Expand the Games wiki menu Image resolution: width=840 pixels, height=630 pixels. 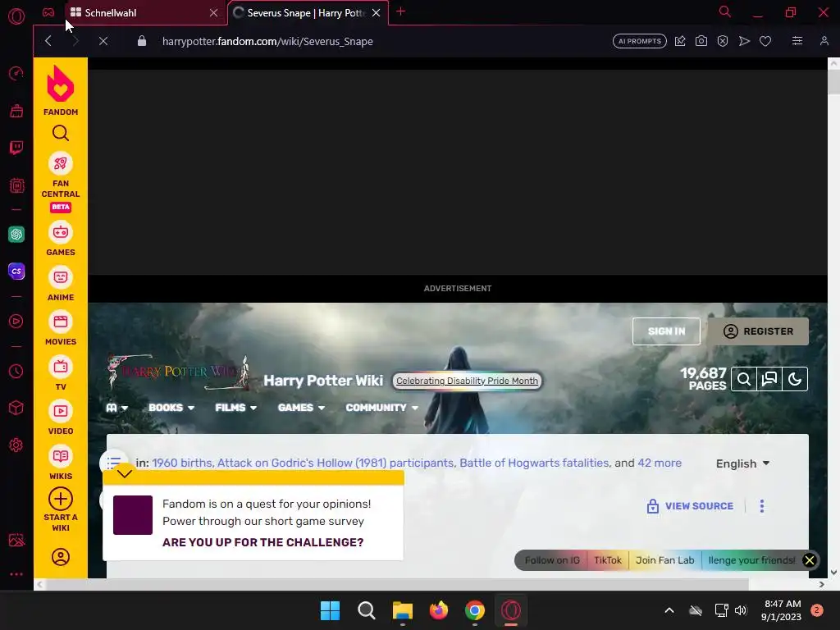pos(301,408)
